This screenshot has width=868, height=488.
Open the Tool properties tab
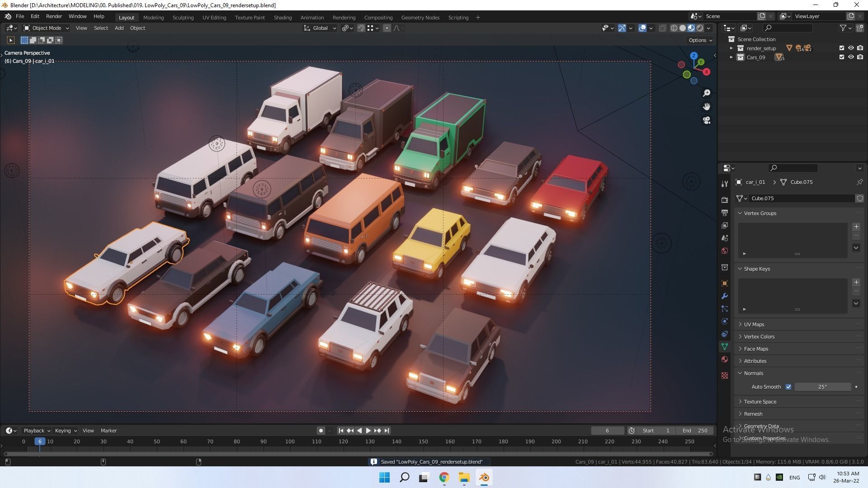coord(725,184)
